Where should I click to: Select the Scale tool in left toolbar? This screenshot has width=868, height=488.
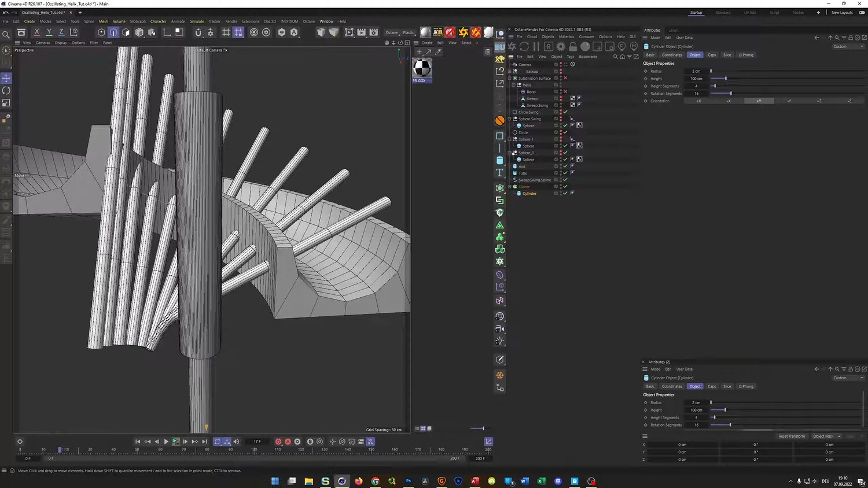(6, 103)
